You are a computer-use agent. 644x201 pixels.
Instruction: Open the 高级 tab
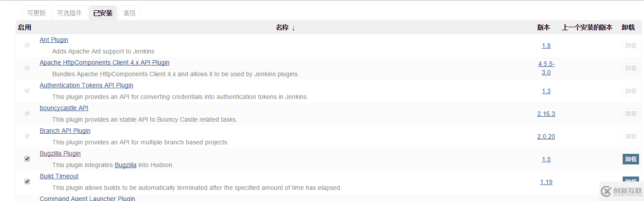click(130, 13)
